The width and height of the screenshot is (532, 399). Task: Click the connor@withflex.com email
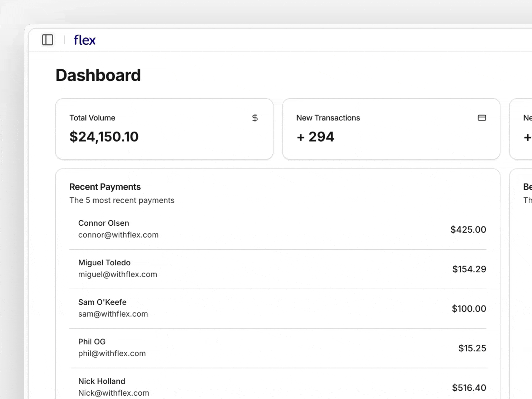118,235
